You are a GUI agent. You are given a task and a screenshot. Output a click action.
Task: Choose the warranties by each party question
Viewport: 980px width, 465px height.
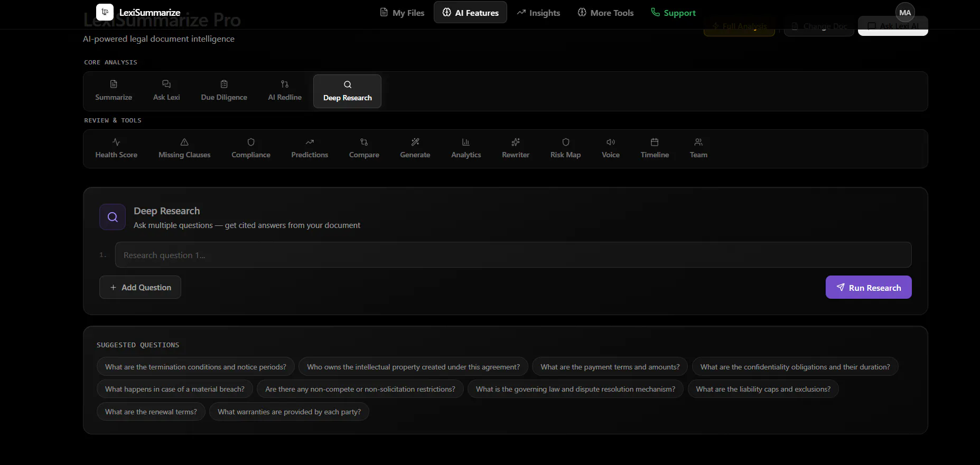pos(289,412)
